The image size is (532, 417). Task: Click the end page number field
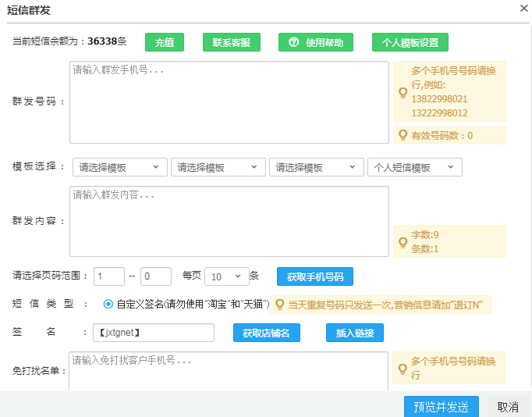coord(156,276)
